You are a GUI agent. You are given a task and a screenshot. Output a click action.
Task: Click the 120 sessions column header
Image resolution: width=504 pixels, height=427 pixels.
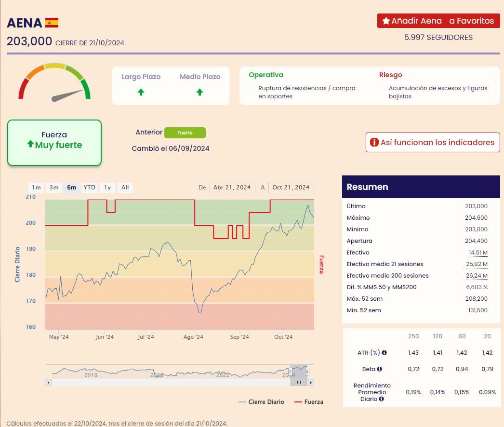coord(438,336)
